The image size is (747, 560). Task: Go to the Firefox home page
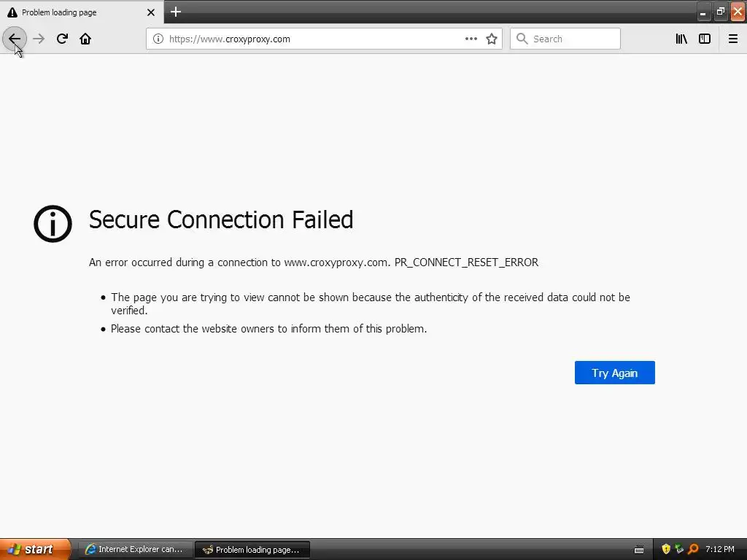click(x=85, y=39)
